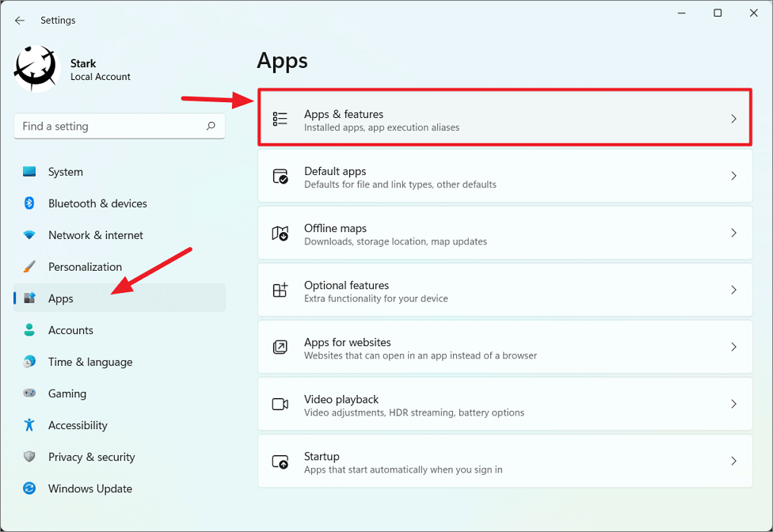Open Accounts category
Screen dimensions: 773x532
point(120,330)
